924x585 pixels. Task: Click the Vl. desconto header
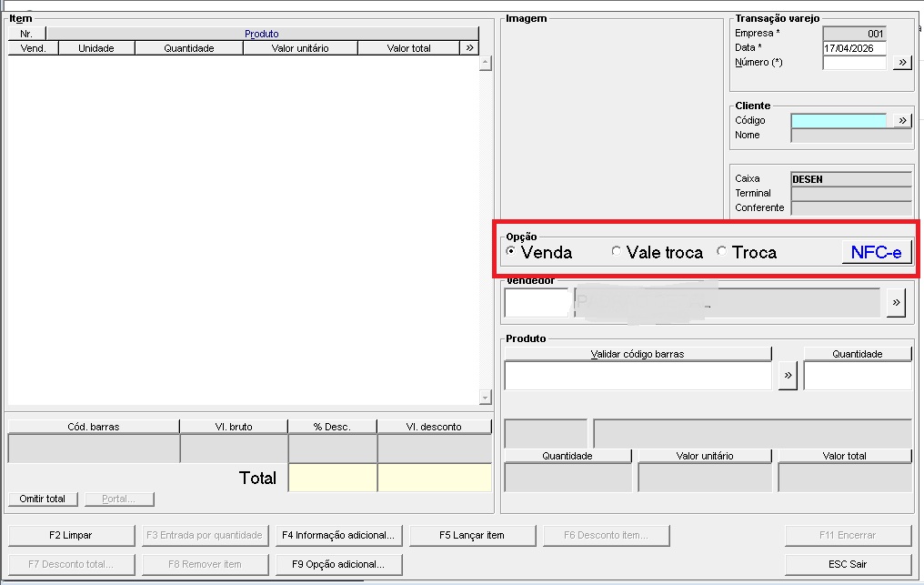(x=434, y=427)
